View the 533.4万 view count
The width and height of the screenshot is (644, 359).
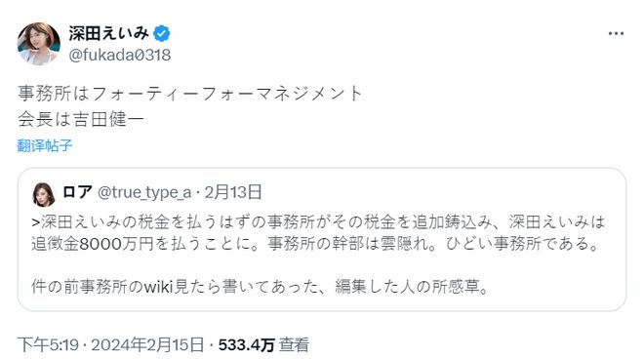point(246,344)
